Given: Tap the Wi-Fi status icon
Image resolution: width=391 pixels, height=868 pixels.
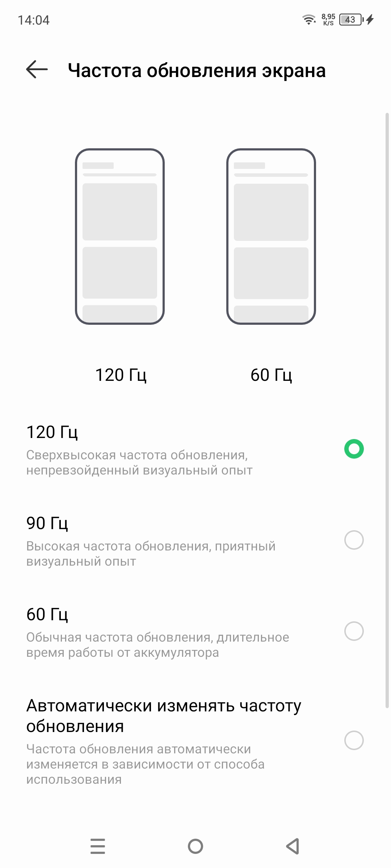Looking at the screenshot, I should [x=309, y=20].
